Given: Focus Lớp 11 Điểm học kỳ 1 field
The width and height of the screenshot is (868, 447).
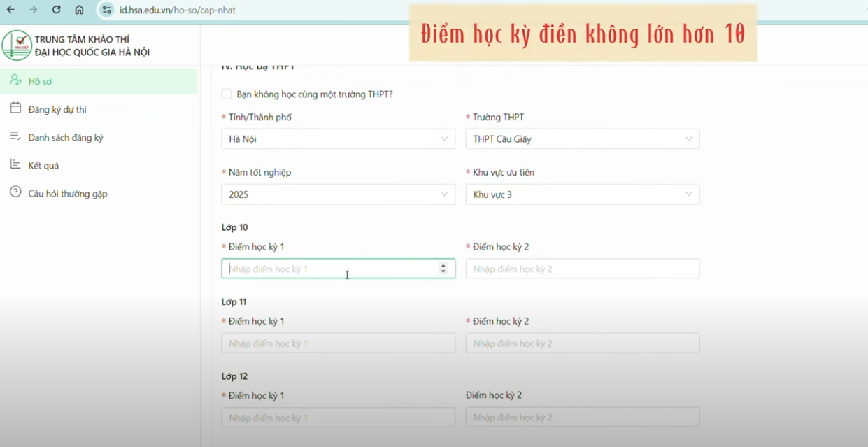Looking at the screenshot, I should pos(338,343).
